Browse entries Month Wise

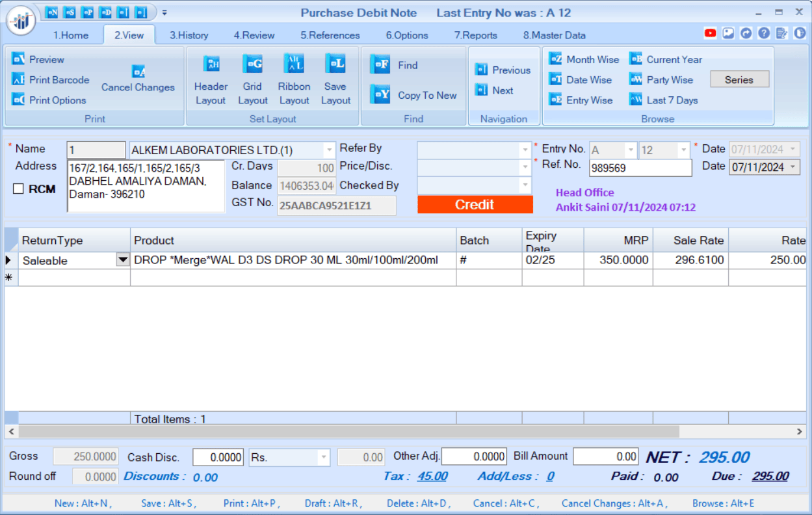coord(584,59)
